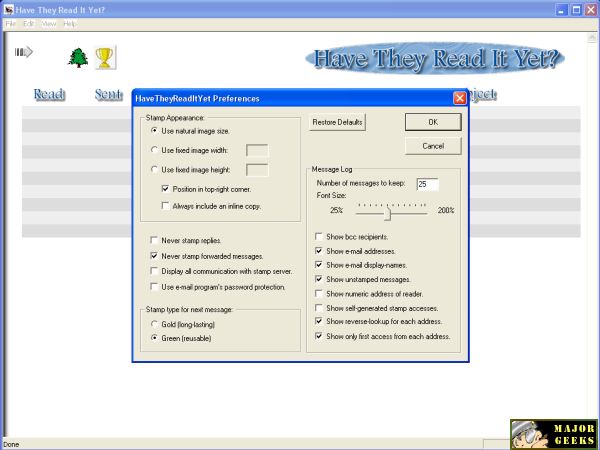Screen dimensions: 600x450
Task: Open the Help menu
Action: [x=69, y=24]
